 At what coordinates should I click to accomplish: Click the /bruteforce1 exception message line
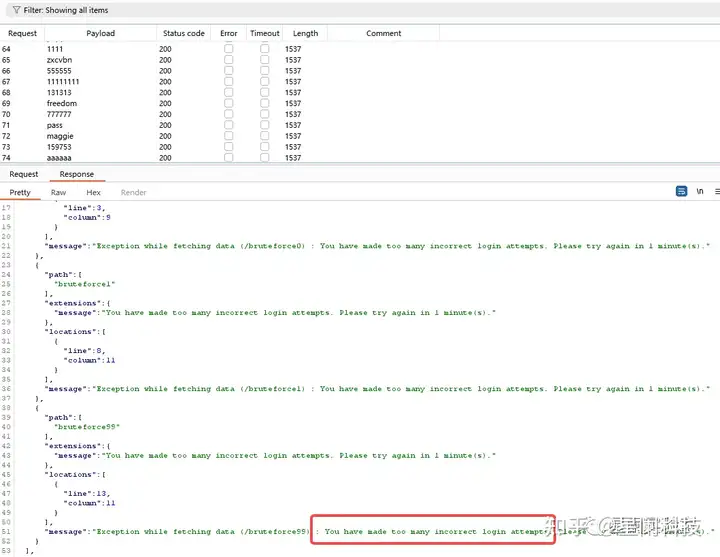pos(377,388)
